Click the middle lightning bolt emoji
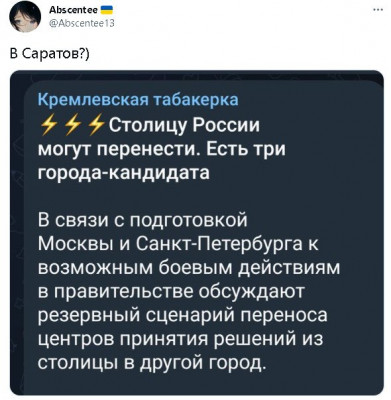This screenshot has height=400, width=391. 72,126
